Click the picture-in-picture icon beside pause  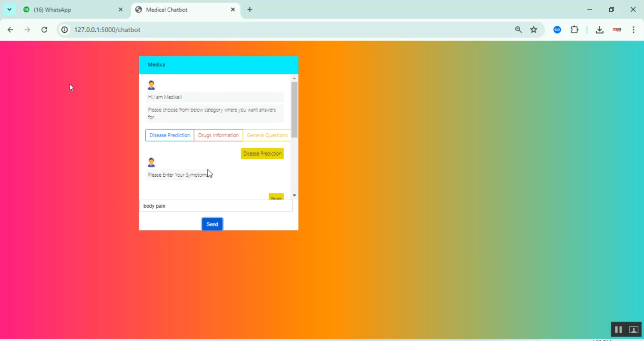[634, 329]
